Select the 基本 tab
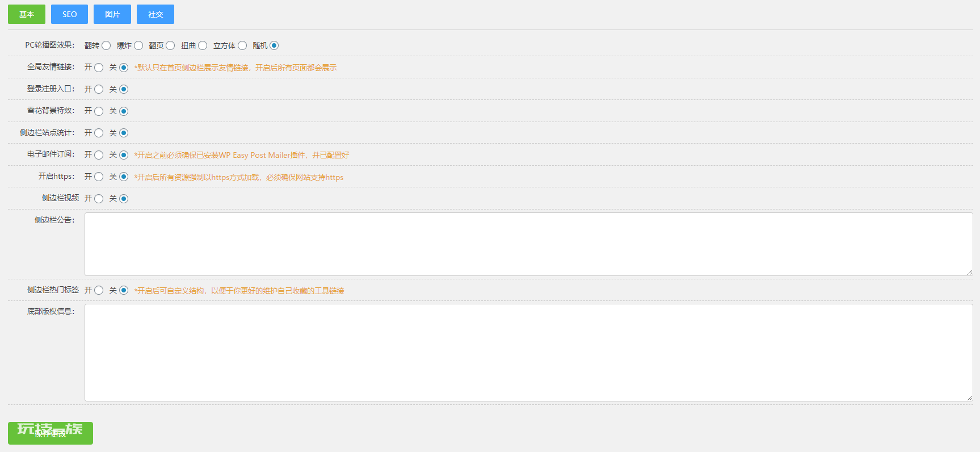The height and width of the screenshot is (452, 980). tap(27, 14)
